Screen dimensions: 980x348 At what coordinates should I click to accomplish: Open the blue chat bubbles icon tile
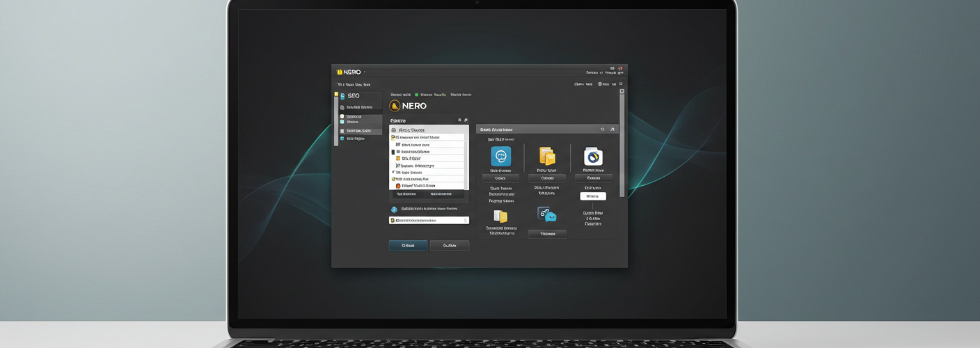[x=546, y=215]
